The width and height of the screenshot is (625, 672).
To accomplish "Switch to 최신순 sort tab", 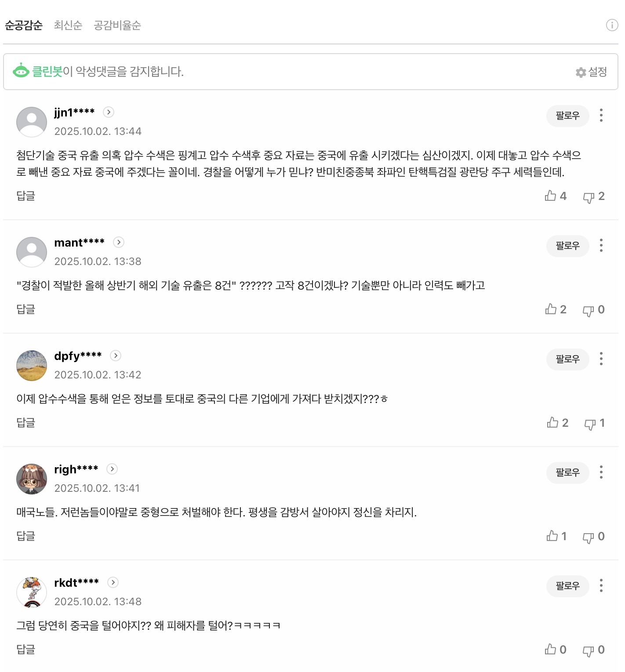I will [68, 25].
